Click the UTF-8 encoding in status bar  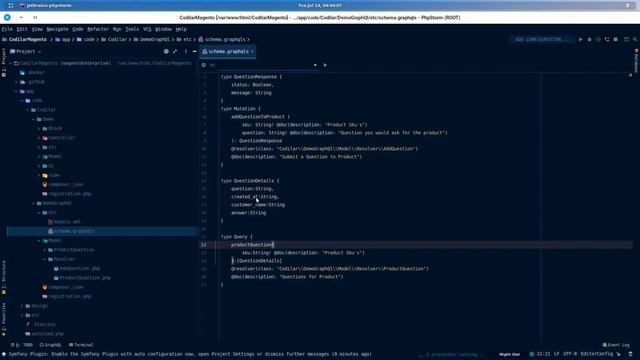pyautogui.click(x=570, y=354)
